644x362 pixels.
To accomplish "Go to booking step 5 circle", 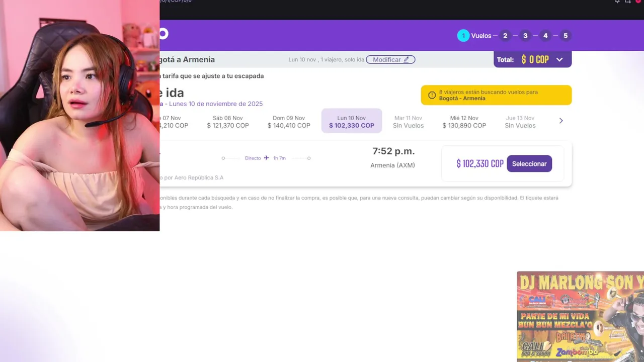I will (566, 36).
